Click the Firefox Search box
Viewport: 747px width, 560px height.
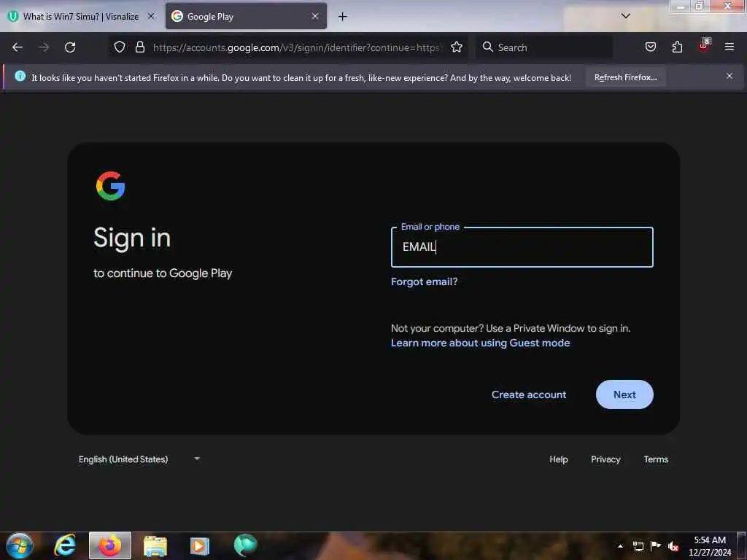544,47
